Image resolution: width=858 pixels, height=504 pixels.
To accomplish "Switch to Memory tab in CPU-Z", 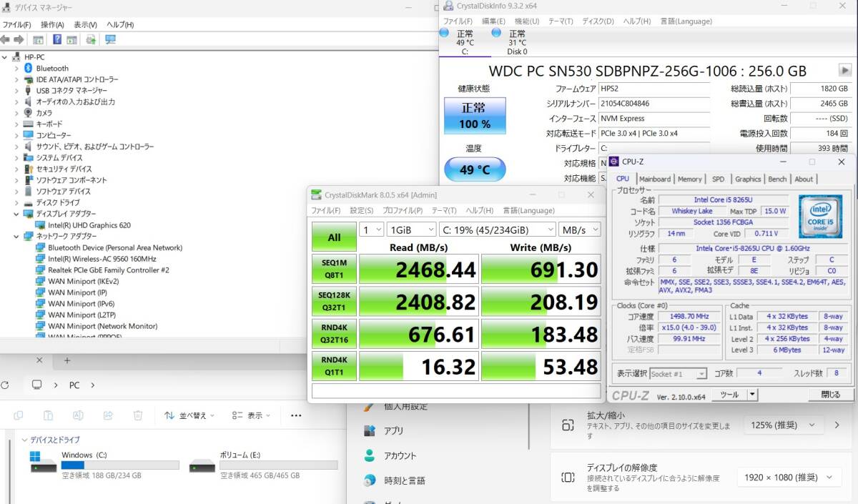I will (689, 179).
